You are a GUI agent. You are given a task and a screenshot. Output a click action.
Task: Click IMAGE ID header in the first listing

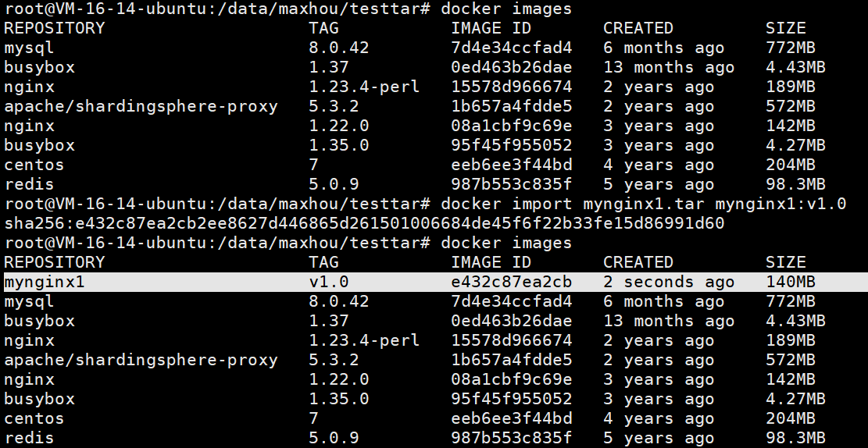[x=491, y=28]
